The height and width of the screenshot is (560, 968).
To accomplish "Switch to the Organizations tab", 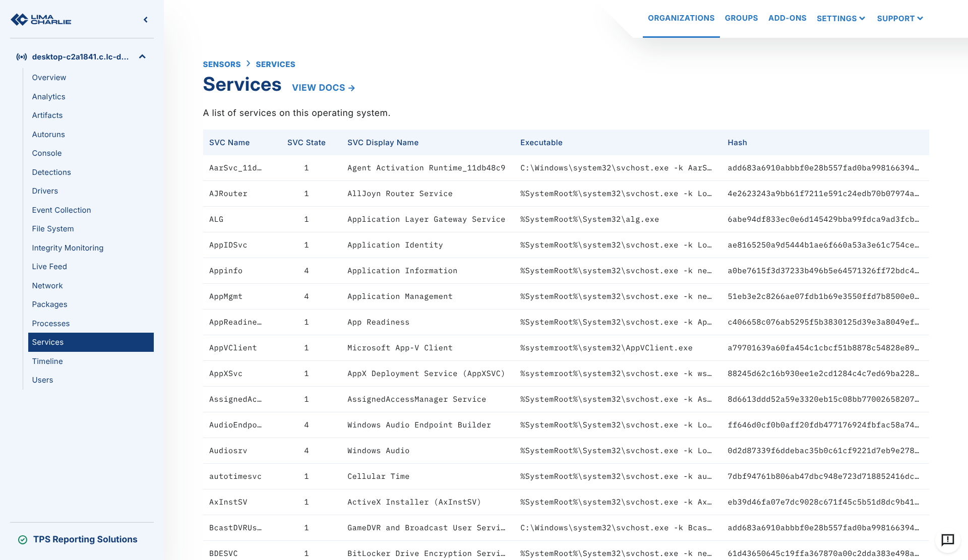I will tap(681, 18).
